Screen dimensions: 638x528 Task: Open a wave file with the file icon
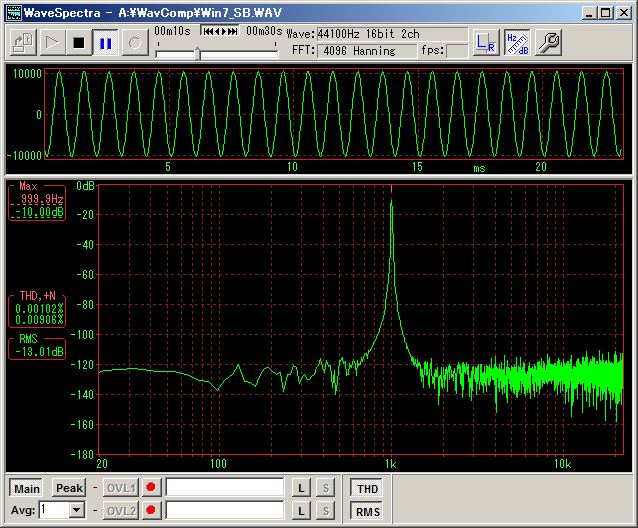[23, 42]
